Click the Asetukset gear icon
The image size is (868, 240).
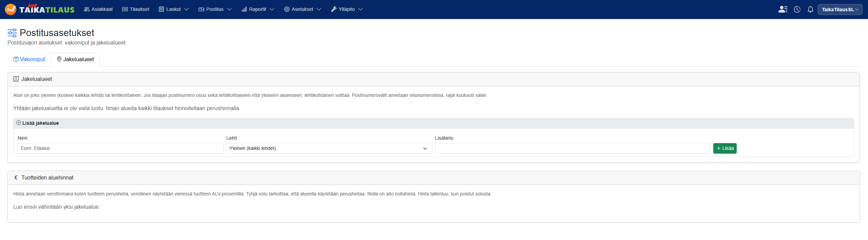(287, 9)
